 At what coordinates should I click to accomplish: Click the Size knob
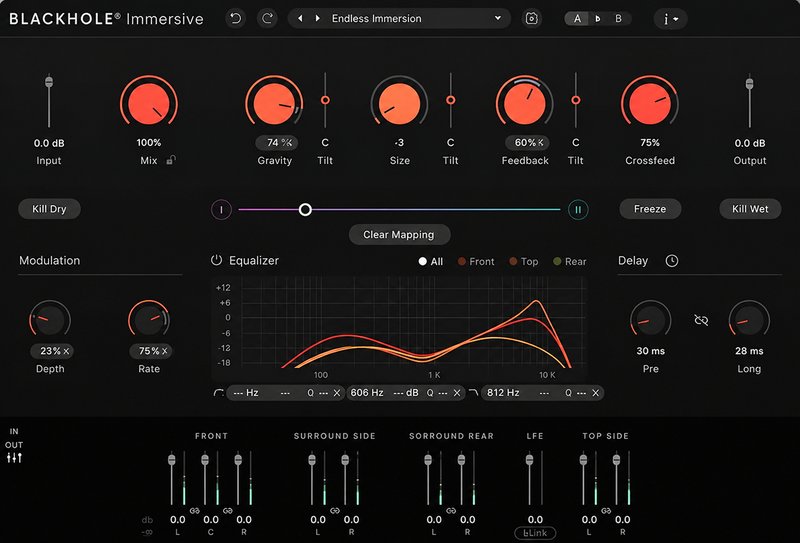point(399,104)
